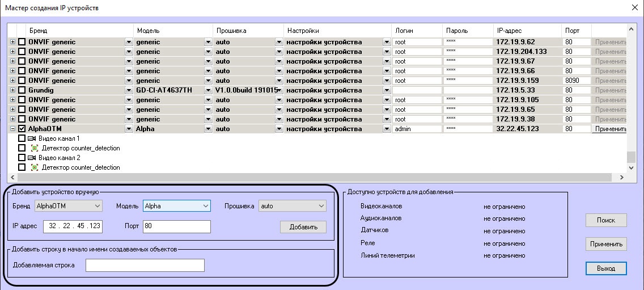Click the Добавить button

pos(303,227)
